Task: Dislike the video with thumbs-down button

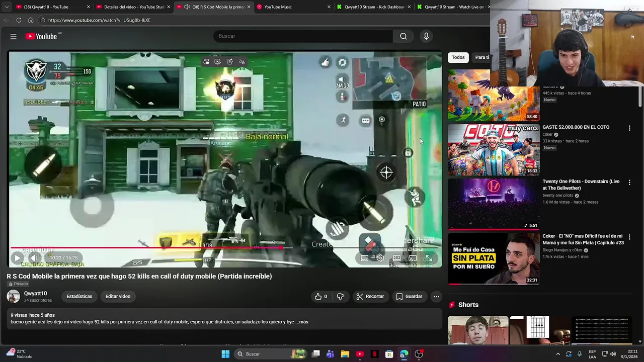Action: [x=340, y=297]
